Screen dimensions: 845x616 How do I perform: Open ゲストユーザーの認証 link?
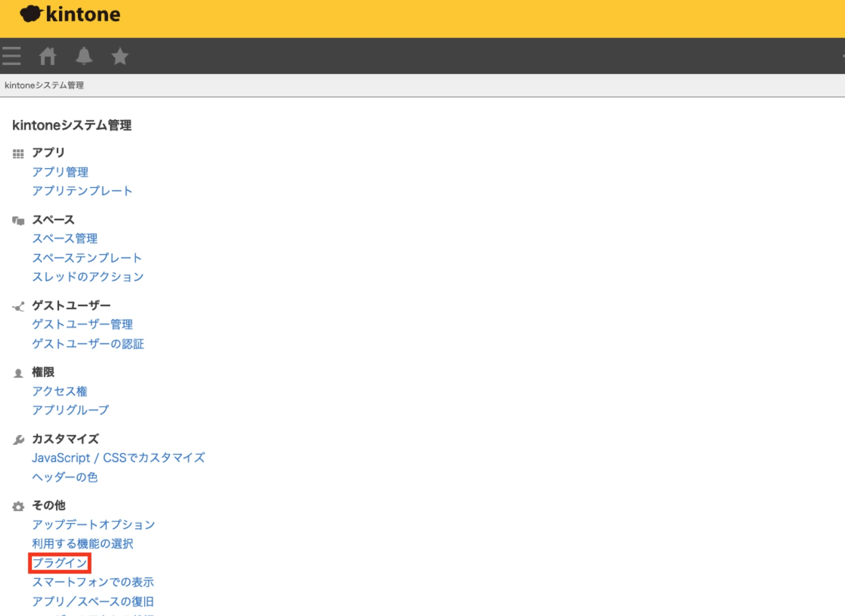pyautogui.click(x=88, y=344)
